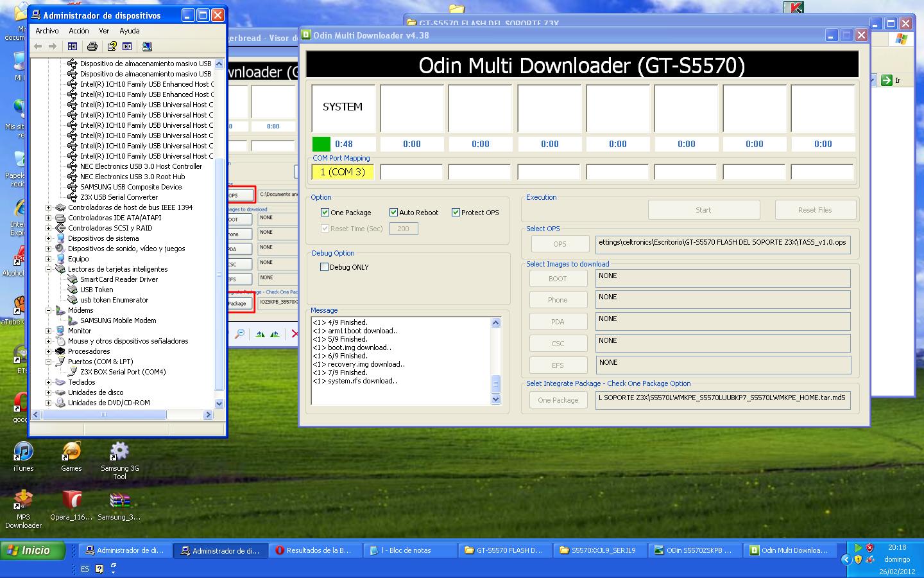The height and width of the screenshot is (578, 924).
Task: Select NEC Electronics USB 3.0 Root Hub
Action: pos(132,177)
